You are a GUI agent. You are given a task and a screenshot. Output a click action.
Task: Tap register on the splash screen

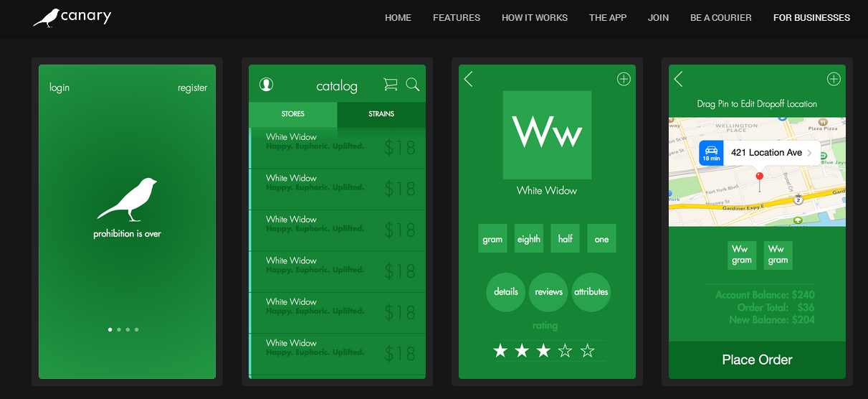click(192, 88)
